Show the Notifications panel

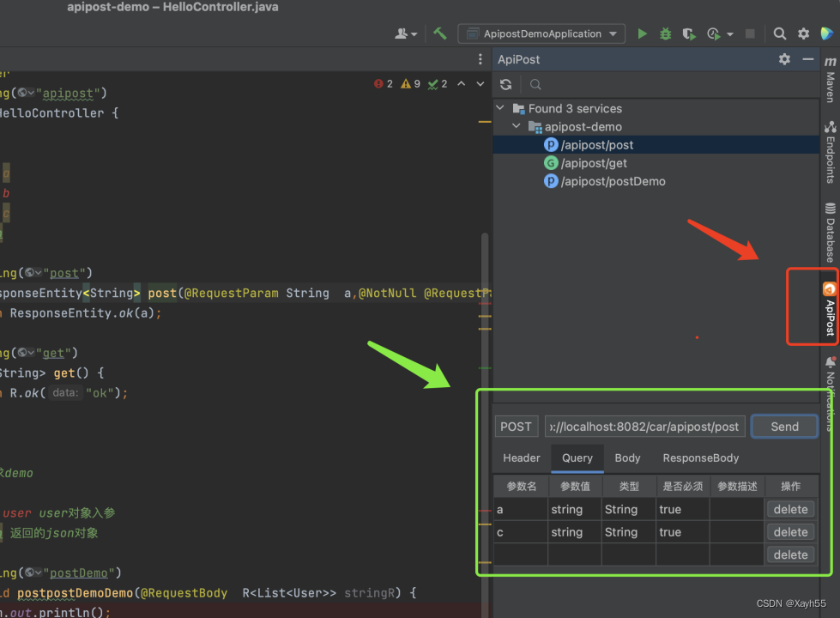tap(830, 395)
